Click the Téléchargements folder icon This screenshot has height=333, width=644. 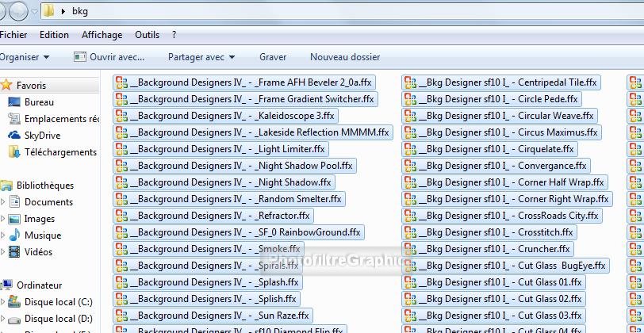(14, 152)
